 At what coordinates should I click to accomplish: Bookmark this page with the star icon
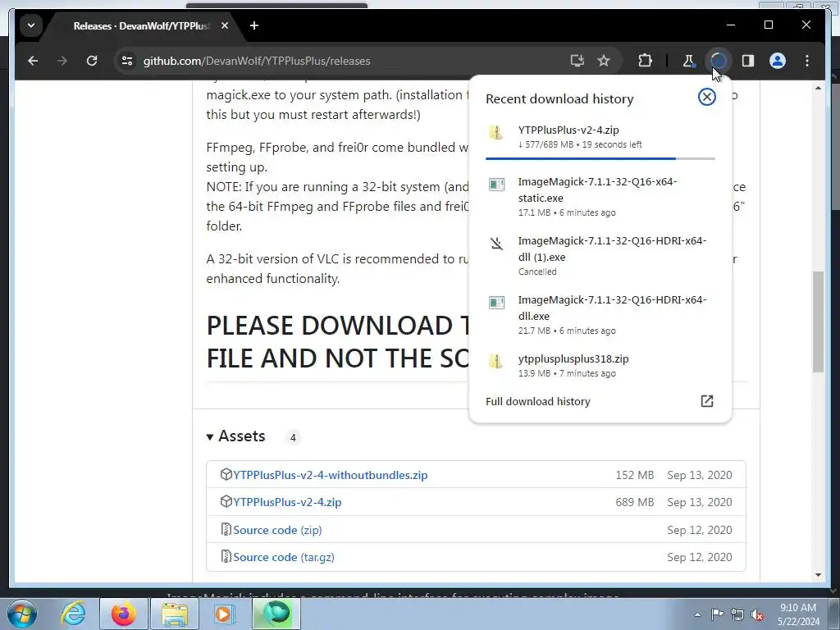[x=604, y=61]
